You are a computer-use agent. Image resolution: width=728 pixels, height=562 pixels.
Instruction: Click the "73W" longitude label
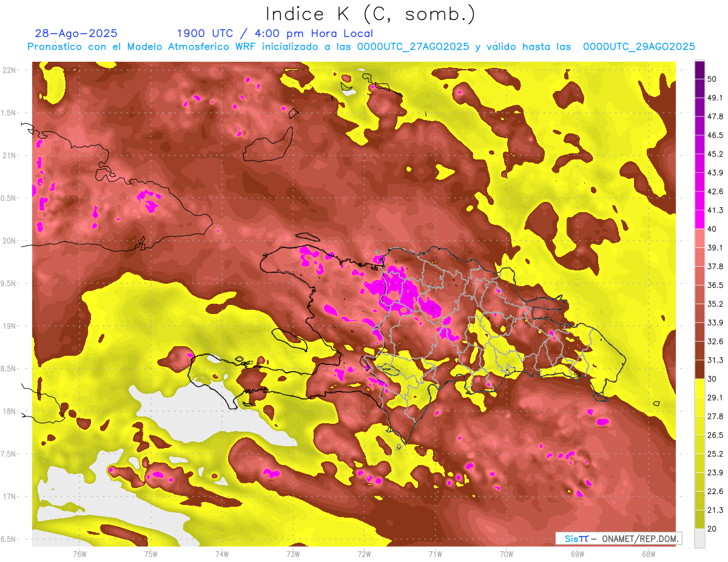pyautogui.click(x=293, y=554)
